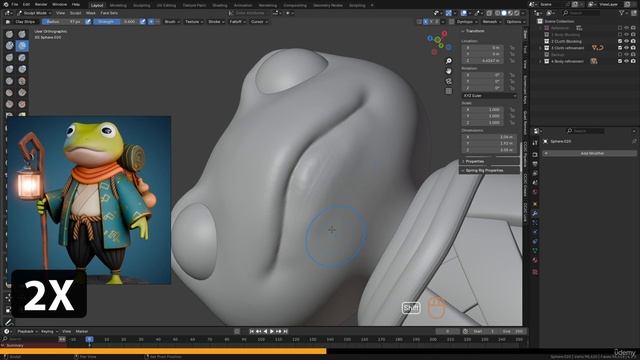Toggle pressure sensitivity for Strength
Viewport: 640px width, 360px height.
(x=142, y=22)
